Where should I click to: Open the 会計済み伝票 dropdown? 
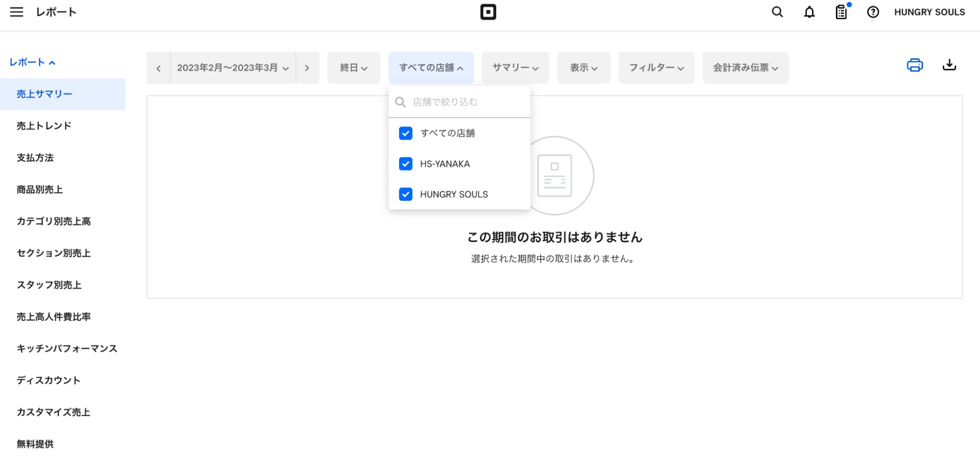click(745, 68)
